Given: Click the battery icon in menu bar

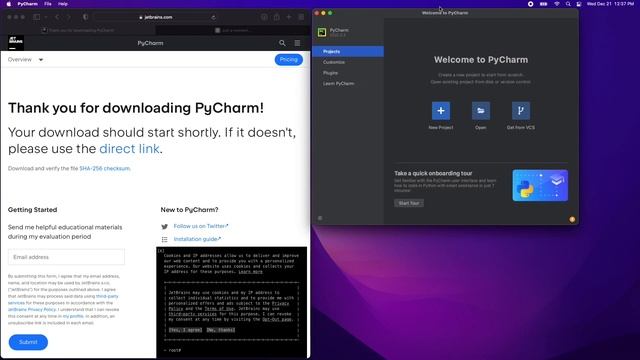Looking at the screenshot, I should (x=544, y=4).
